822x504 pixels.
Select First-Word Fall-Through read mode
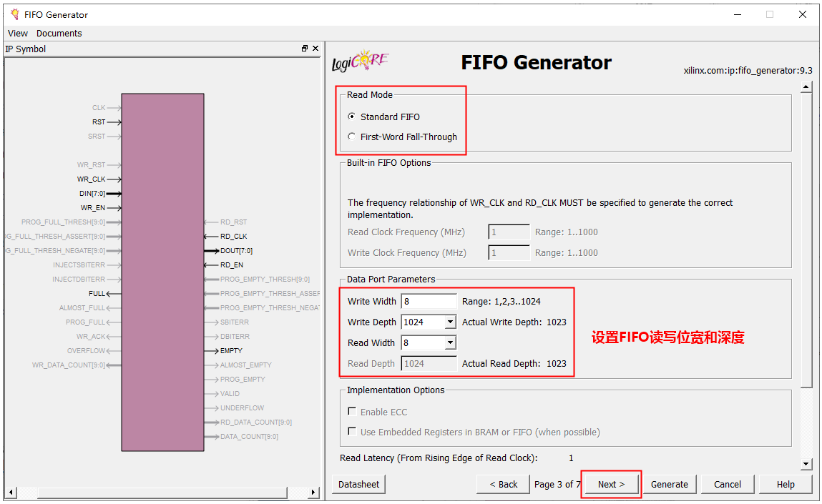(x=351, y=137)
